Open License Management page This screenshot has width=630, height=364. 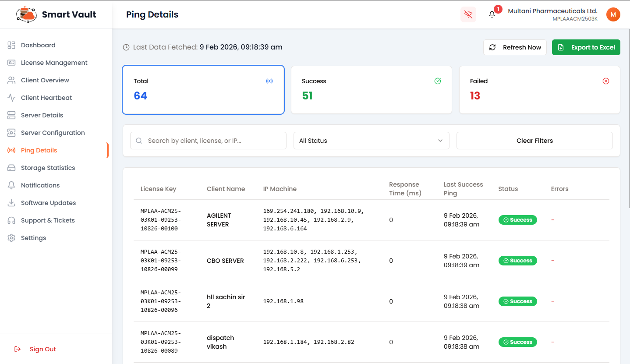(54, 63)
